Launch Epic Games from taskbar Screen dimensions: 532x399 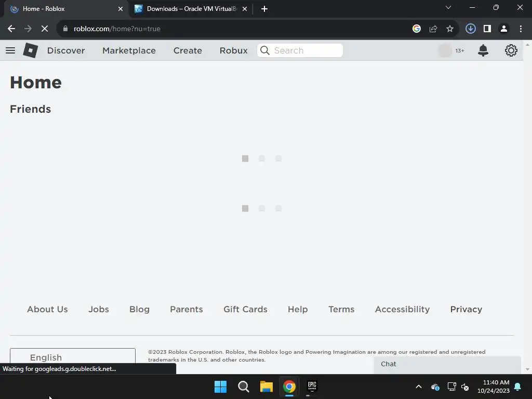point(312,386)
